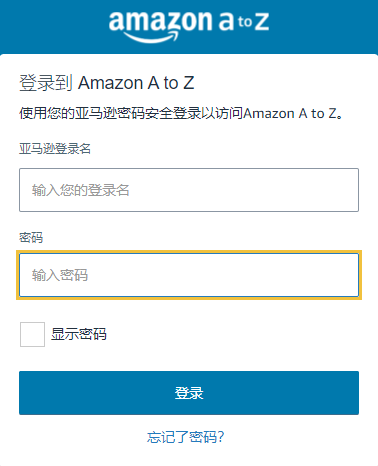Click the description text about 亚马逊密码安全登录
378x466 pixels.
(x=181, y=113)
